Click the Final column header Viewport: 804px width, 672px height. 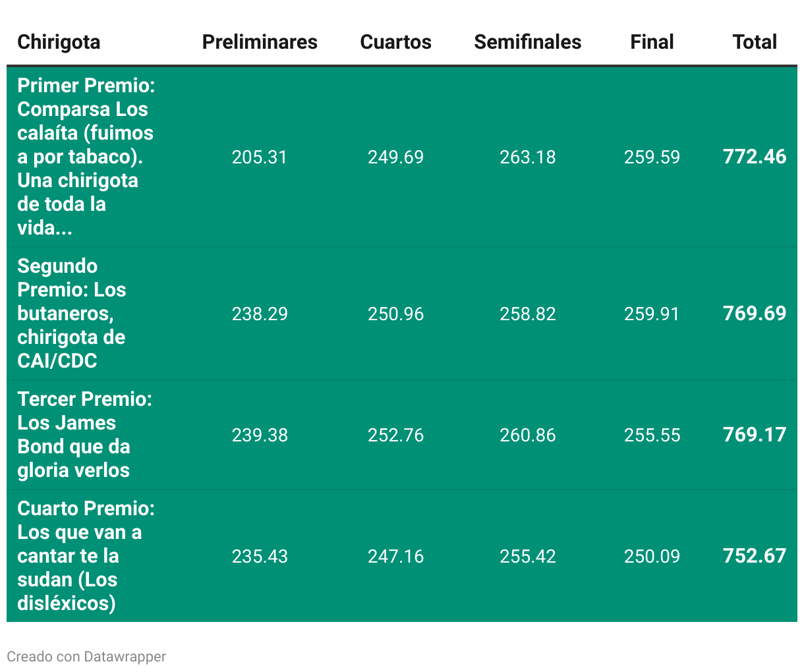(x=652, y=42)
